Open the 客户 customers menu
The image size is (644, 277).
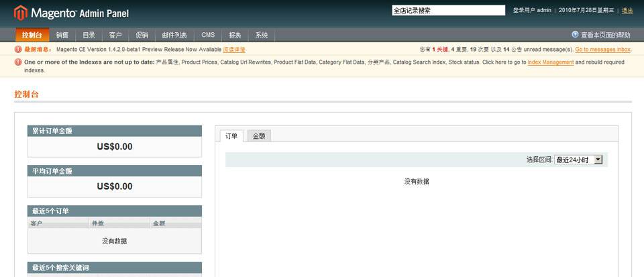click(x=115, y=35)
